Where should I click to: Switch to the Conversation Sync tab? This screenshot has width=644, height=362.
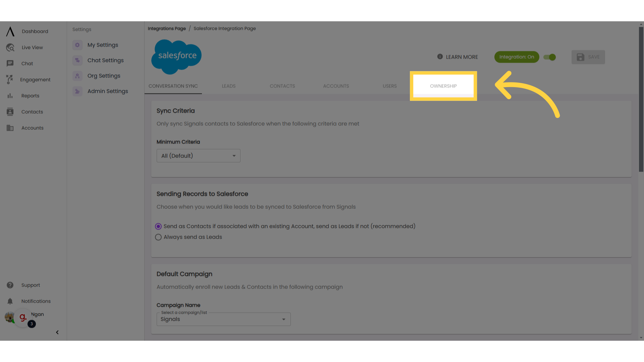click(173, 86)
